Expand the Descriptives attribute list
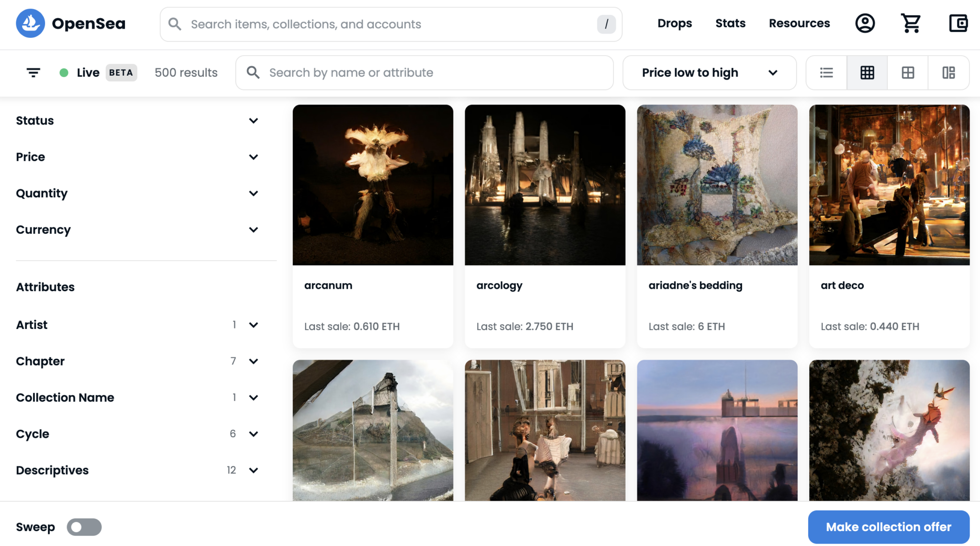Screen dimensions: 980x546 (x=254, y=470)
